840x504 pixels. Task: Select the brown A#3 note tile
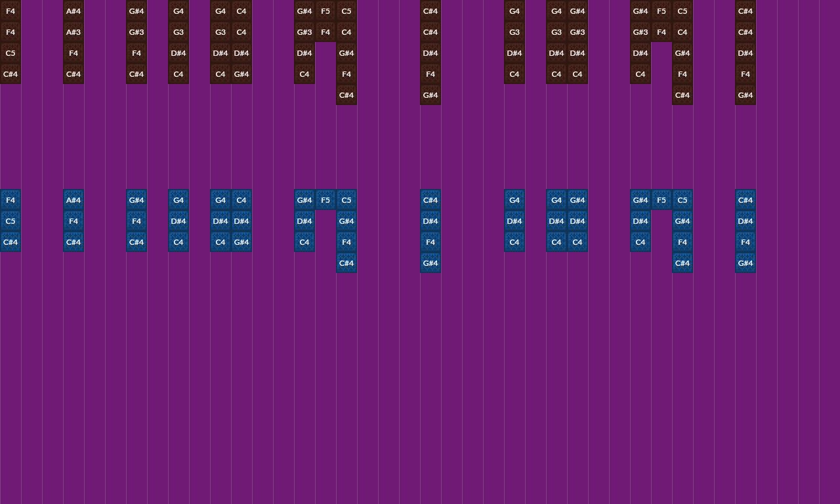[73, 31]
